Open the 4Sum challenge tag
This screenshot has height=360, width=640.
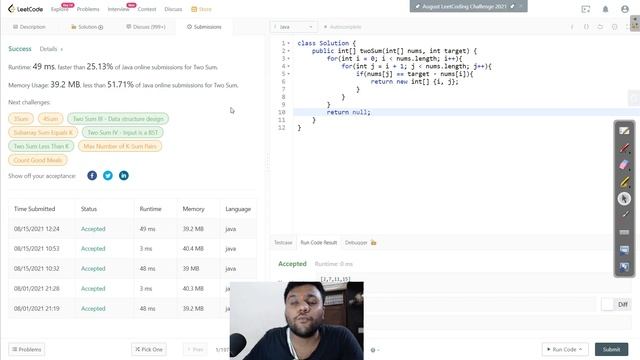click(x=51, y=119)
